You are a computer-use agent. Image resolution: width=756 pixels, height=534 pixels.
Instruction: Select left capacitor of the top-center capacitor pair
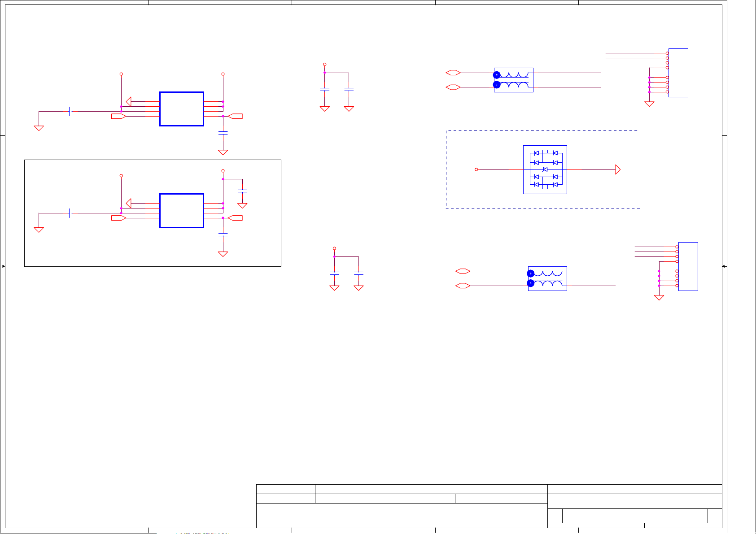click(x=324, y=90)
